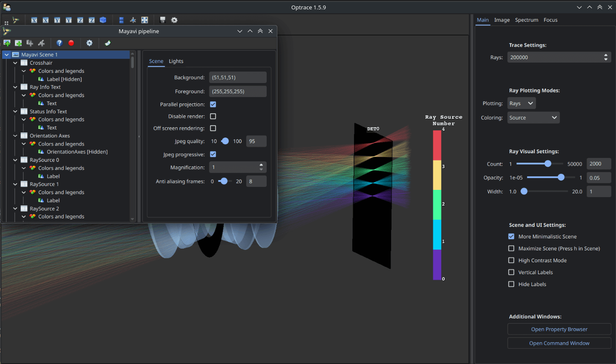Open the Scene tab in pipeline
Viewport: 616px width, 364px height.
[x=156, y=61]
